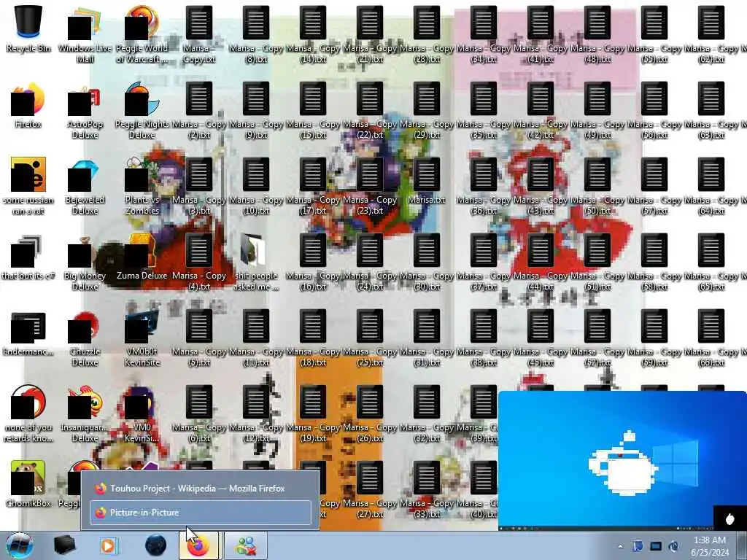
Task: Select Marisa - Copy (10).txt file
Action: coord(256,186)
